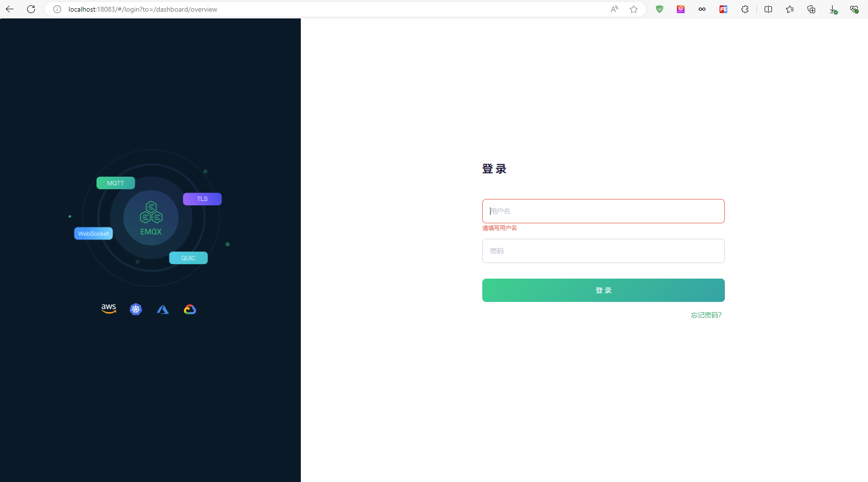Image resolution: width=868 pixels, height=482 pixels.
Task: Focus the 用户名 username input field
Action: 603,211
